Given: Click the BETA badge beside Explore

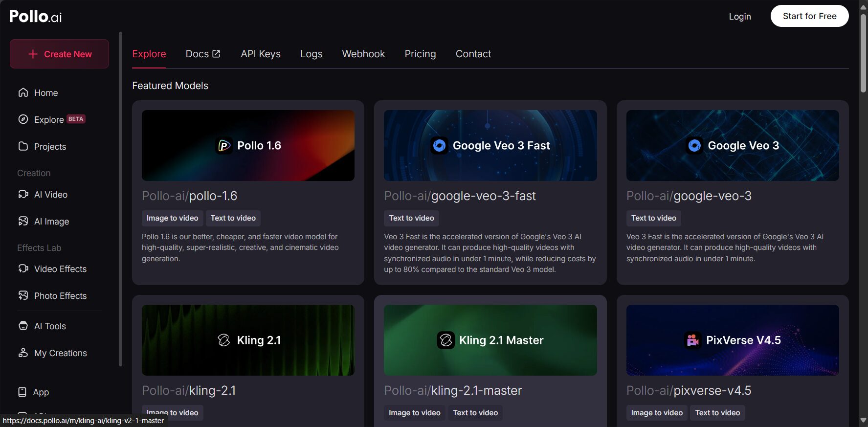Looking at the screenshot, I should tap(76, 119).
